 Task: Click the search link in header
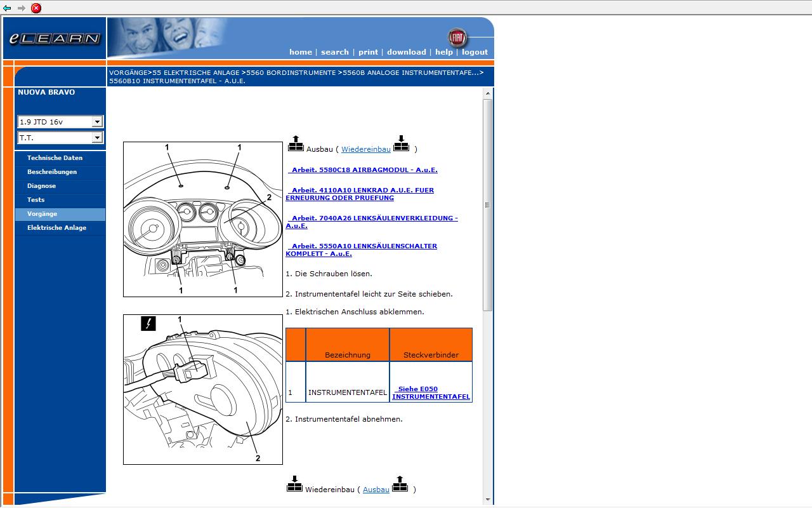334,52
